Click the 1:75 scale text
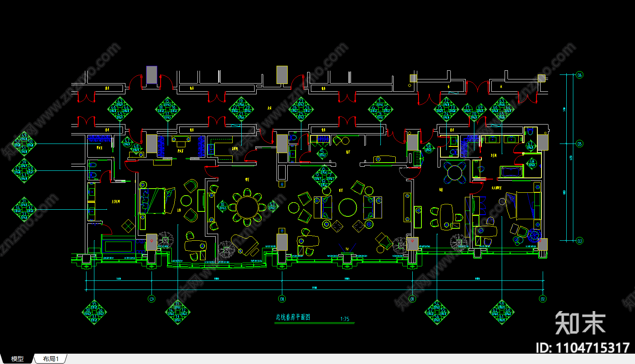The height and width of the screenshot is (364, 635). coord(345,319)
